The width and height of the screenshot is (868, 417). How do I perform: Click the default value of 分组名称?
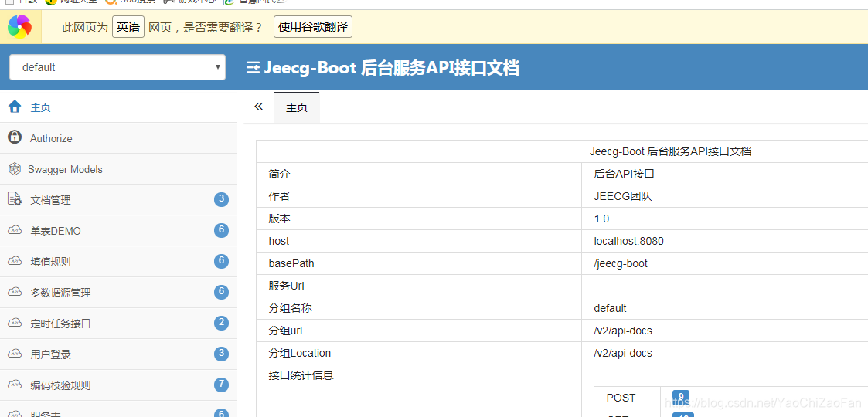610,308
